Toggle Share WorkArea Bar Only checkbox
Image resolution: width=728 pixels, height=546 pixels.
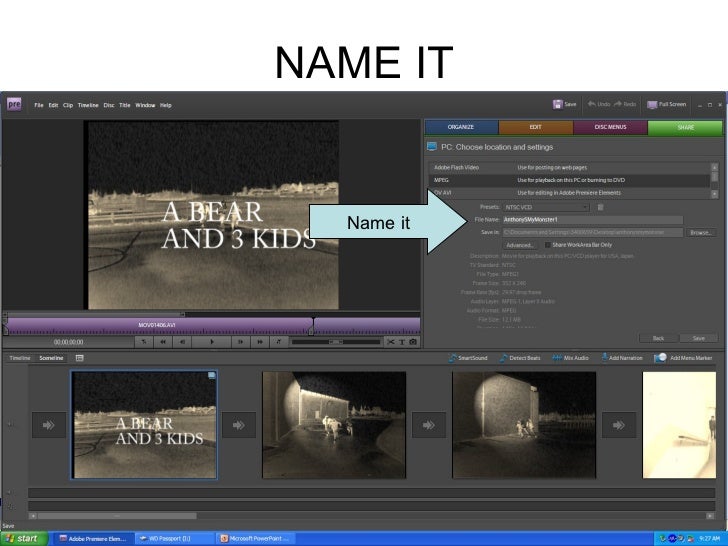click(547, 245)
